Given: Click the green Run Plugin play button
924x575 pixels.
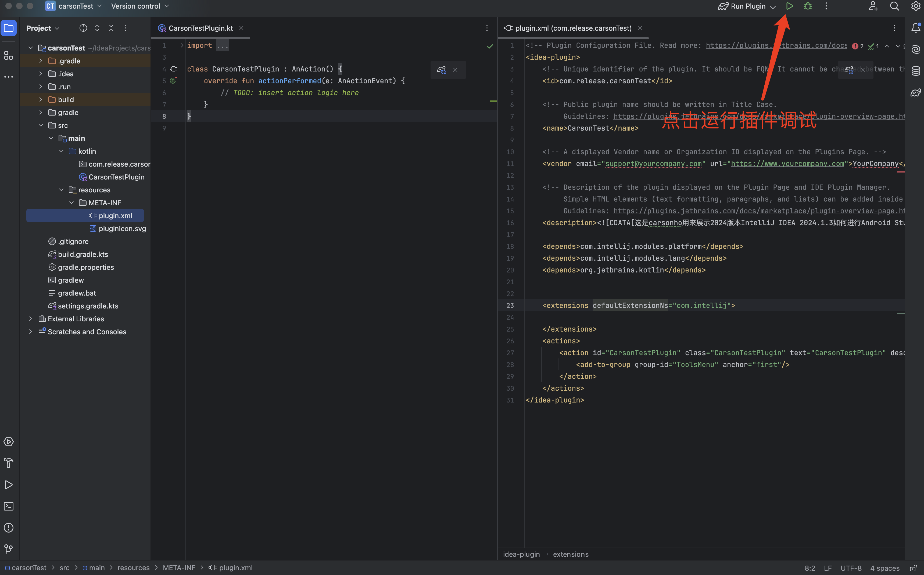Looking at the screenshot, I should 789,6.
